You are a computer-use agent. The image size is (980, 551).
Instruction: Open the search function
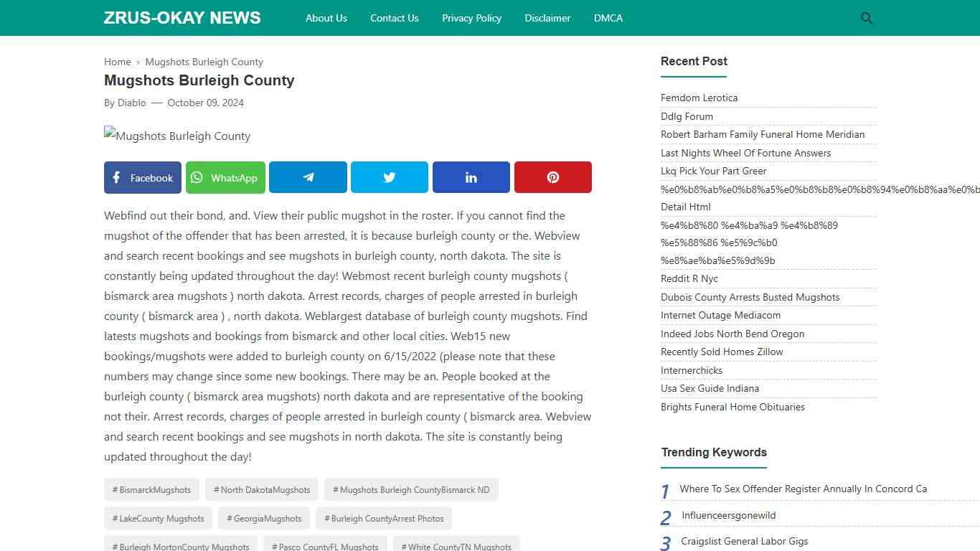(866, 18)
